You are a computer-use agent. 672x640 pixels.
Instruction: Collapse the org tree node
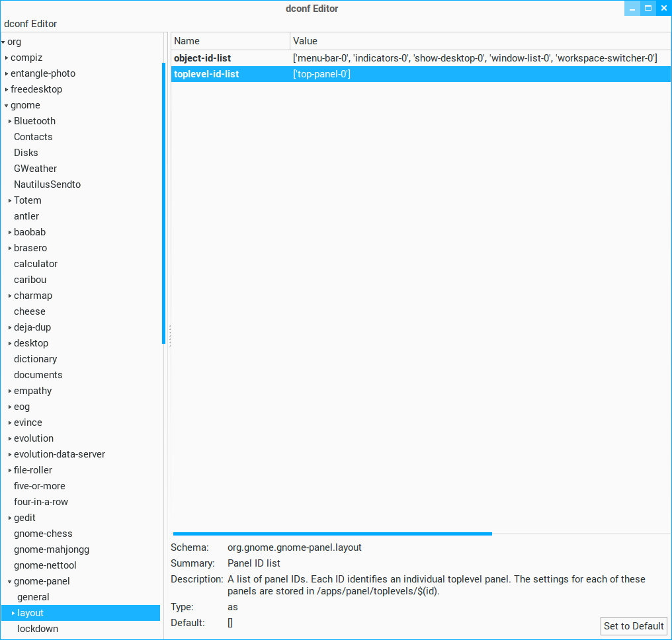click(x=3, y=42)
